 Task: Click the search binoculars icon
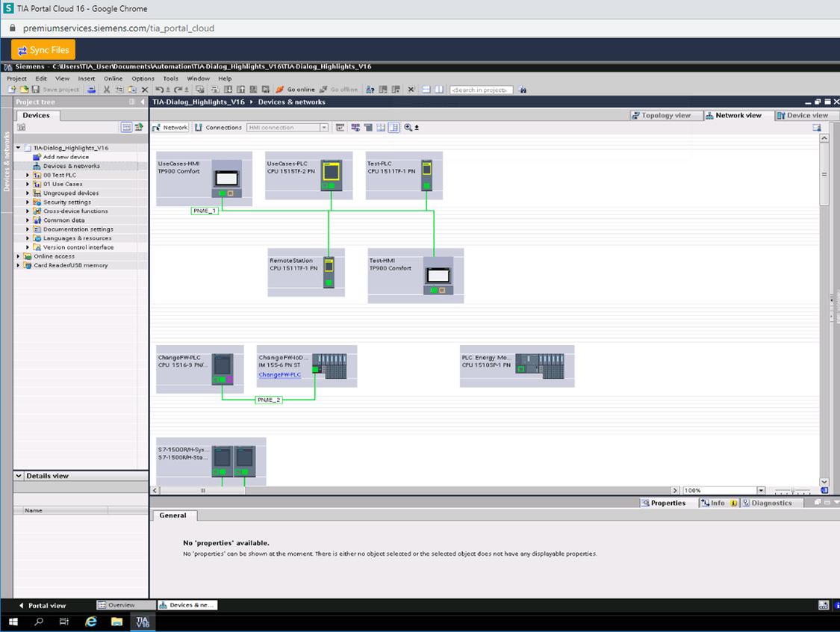523,90
